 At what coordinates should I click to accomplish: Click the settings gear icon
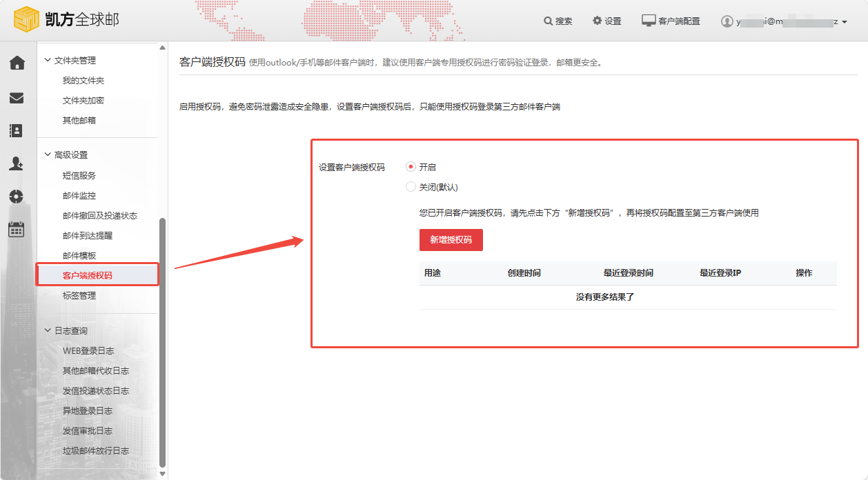(x=597, y=21)
